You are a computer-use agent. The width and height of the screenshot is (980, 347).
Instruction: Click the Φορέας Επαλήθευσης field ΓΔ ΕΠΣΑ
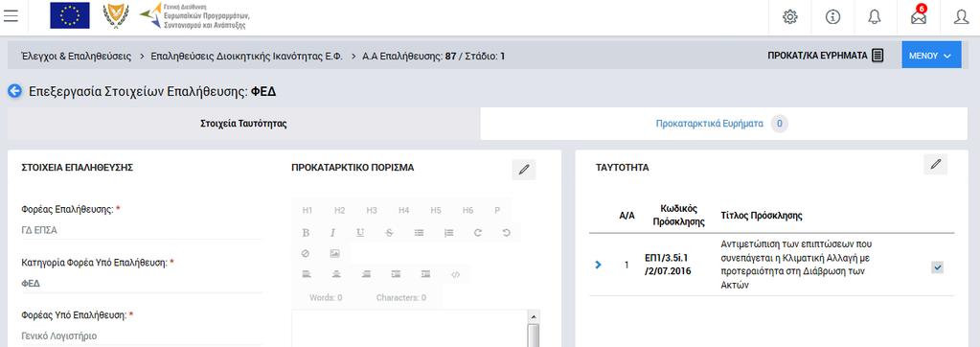[x=141, y=230]
